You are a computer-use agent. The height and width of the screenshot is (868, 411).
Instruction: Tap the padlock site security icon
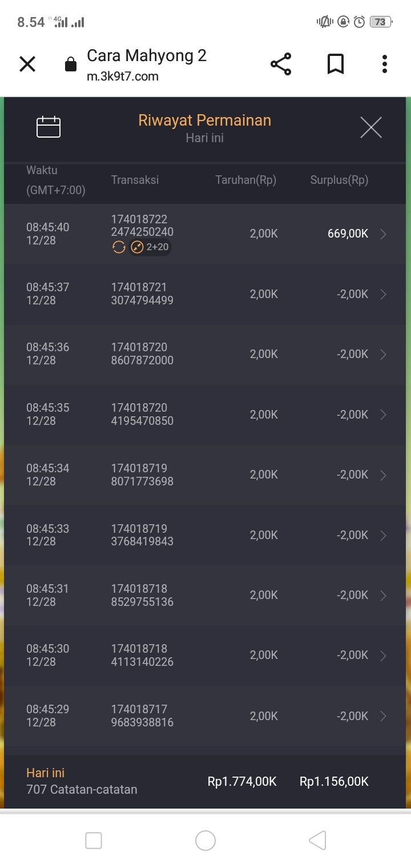coord(71,65)
